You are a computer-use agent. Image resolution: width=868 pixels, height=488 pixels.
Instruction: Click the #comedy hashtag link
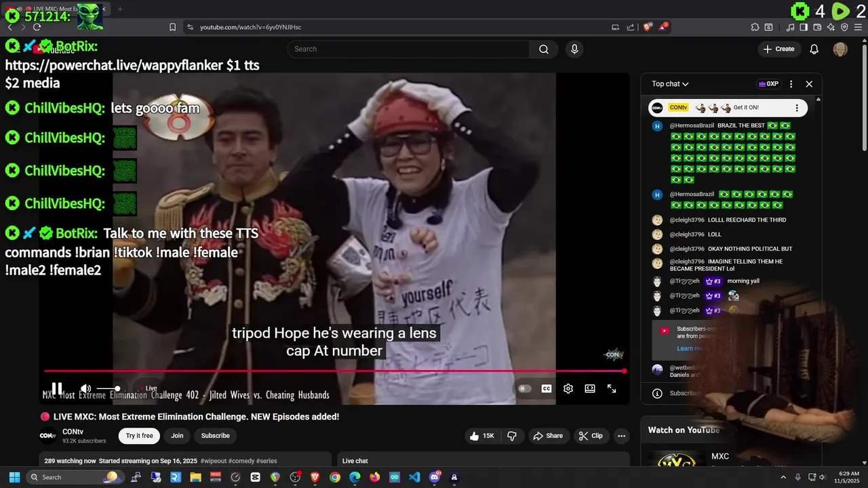pos(243,461)
